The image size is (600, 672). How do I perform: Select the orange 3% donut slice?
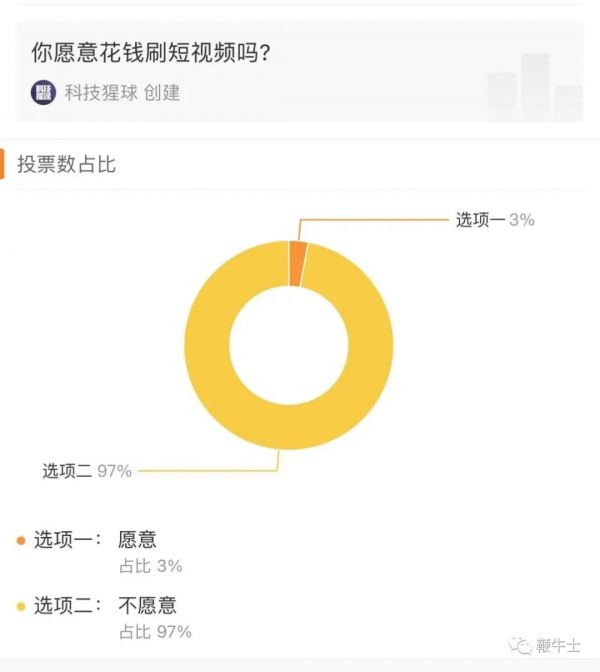point(297,264)
